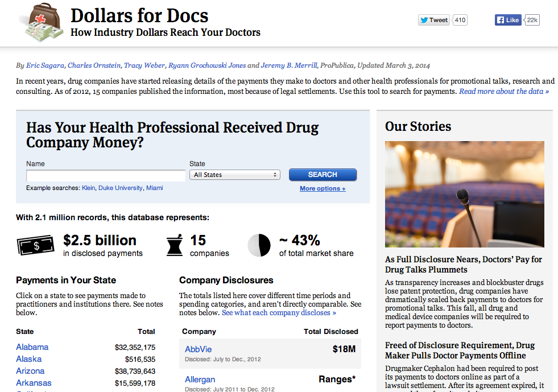Follow the See what each company discloses link
Viewport: 558px width, 392px height.
coord(279,312)
